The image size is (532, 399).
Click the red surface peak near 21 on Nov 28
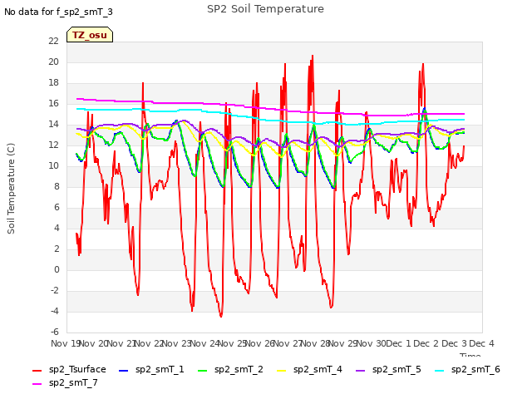pos(313,56)
